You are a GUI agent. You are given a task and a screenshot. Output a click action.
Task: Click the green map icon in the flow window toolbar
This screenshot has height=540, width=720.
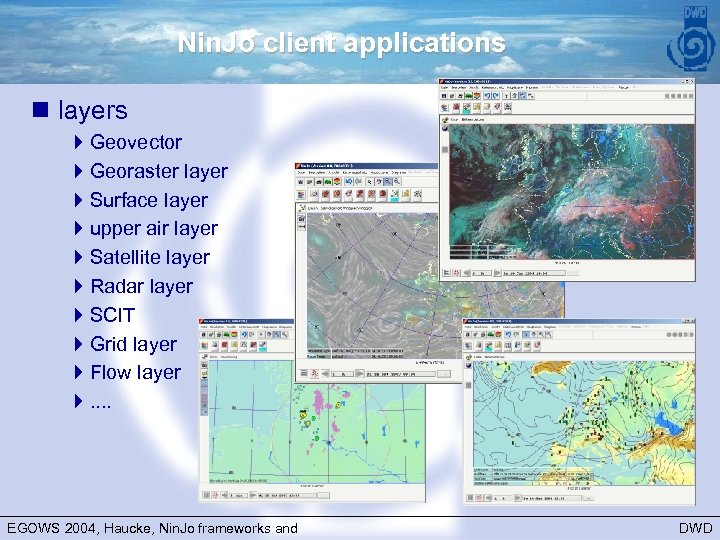328,182
